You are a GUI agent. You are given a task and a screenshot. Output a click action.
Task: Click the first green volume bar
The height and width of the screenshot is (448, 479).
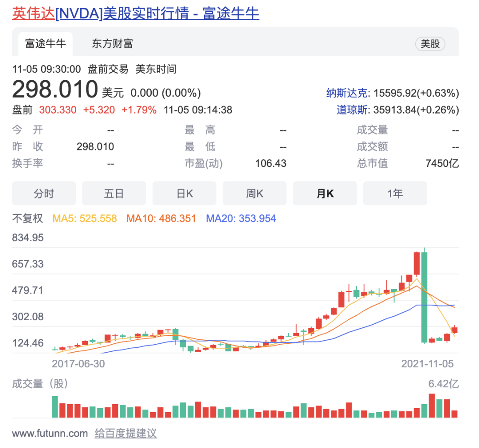point(55,407)
